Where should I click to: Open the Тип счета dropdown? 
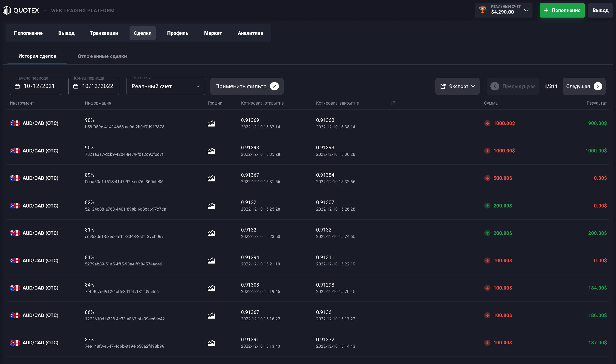(166, 86)
